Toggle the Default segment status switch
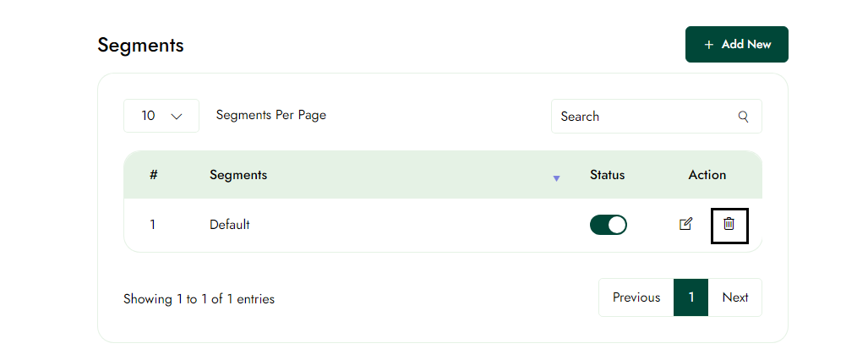The height and width of the screenshot is (349, 868). pyautogui.click(x=608, y=225)
